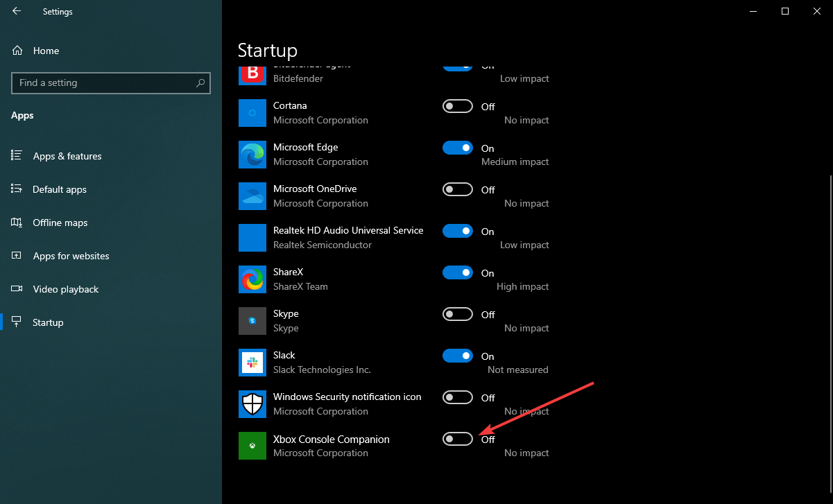833x504 pixels.
Task: Click the Bitdefender app icon
Action: point(252,74)
